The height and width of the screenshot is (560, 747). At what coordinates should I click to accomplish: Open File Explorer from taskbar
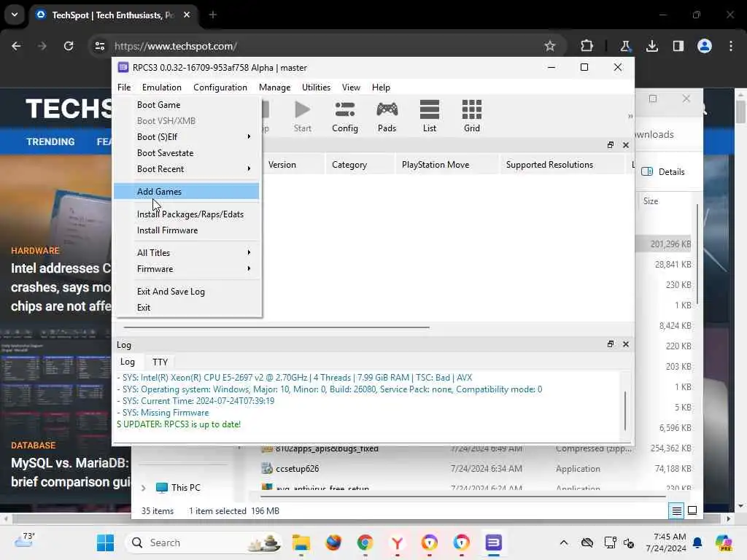301,542
